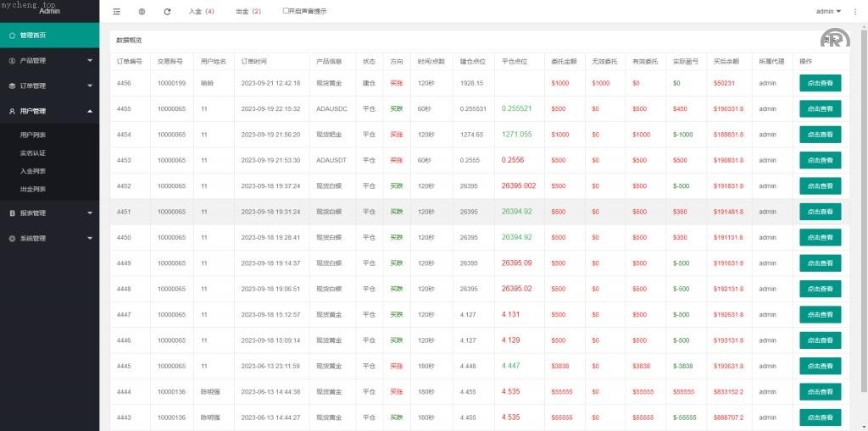View details of order 4451
Image resolution: width=868 pixels, height=431 pixels.
pyautogui.click(x=820, y=212)
